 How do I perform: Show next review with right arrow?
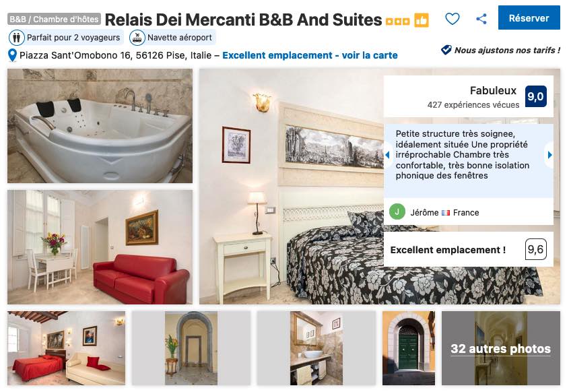pos(549,155)
